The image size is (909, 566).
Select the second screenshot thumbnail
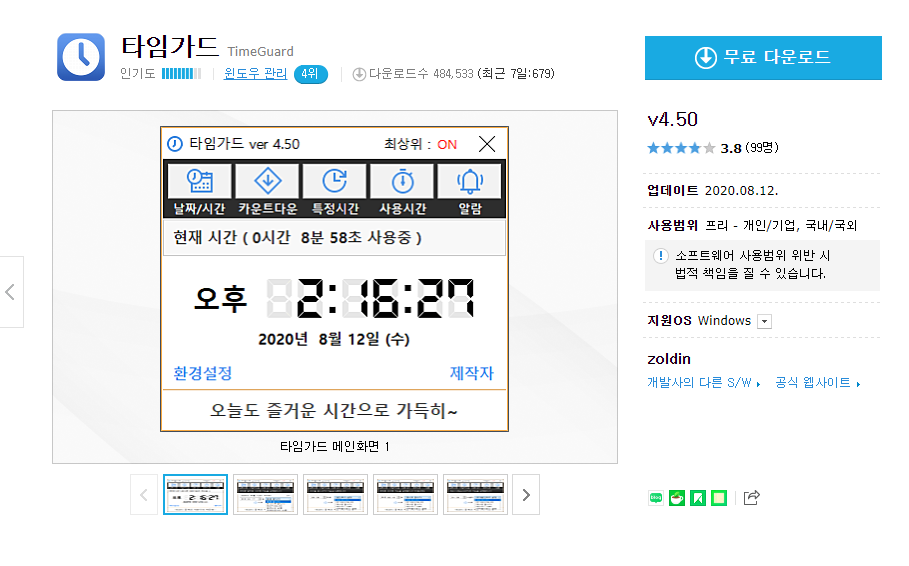point(266,495)
